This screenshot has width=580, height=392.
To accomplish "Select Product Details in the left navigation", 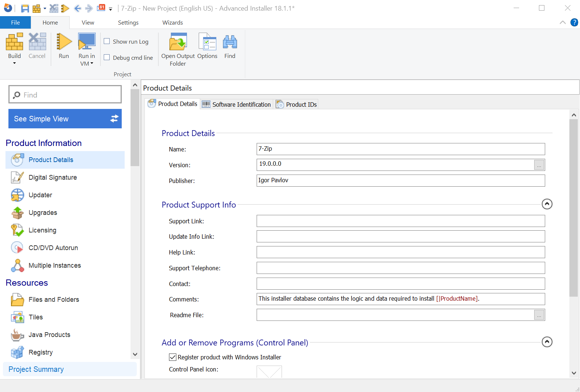I will click(65, 160).
